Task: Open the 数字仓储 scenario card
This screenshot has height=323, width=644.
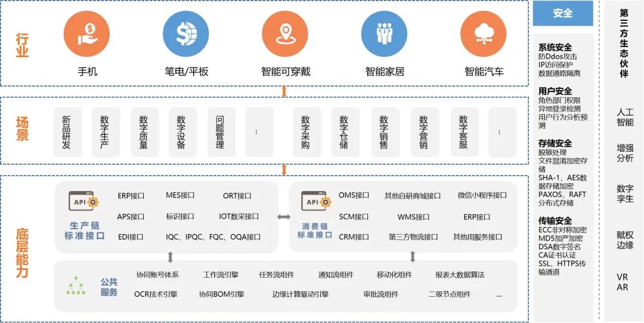Action: click(x=345, y=132)
